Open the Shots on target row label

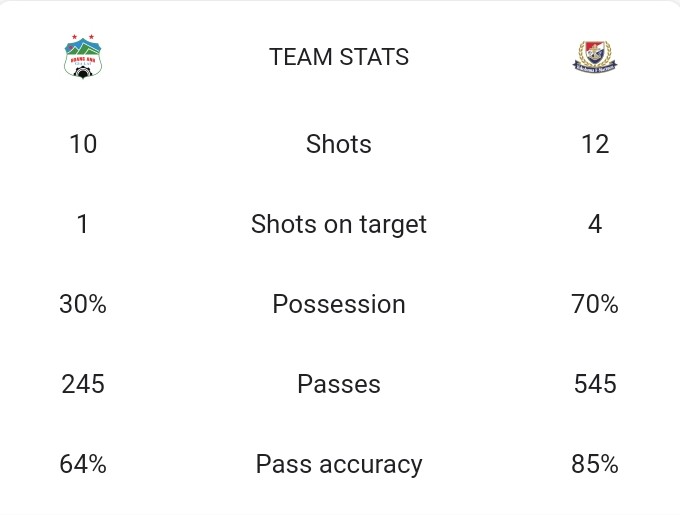(339, 224)
